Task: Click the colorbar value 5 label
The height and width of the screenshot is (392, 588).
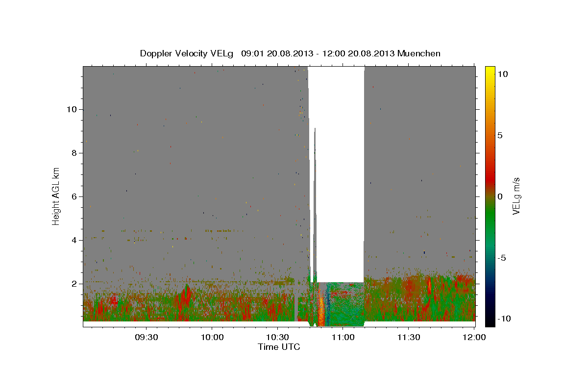Action: pyautogui.click(x=500, y=135)
